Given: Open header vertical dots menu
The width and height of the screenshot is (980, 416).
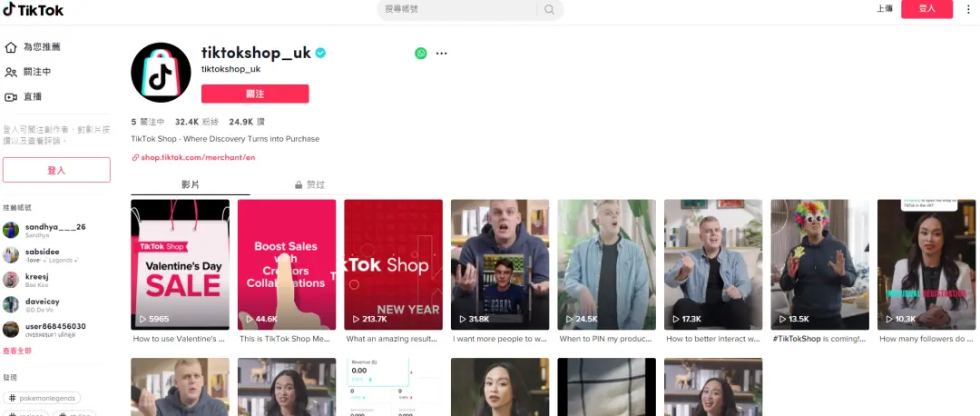Looking at the screenshot, I should point(969,9).
